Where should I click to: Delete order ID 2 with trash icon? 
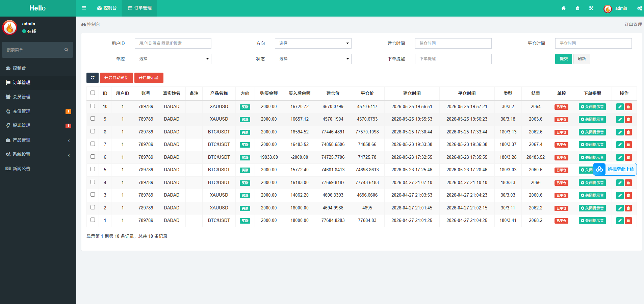[628, 208]
